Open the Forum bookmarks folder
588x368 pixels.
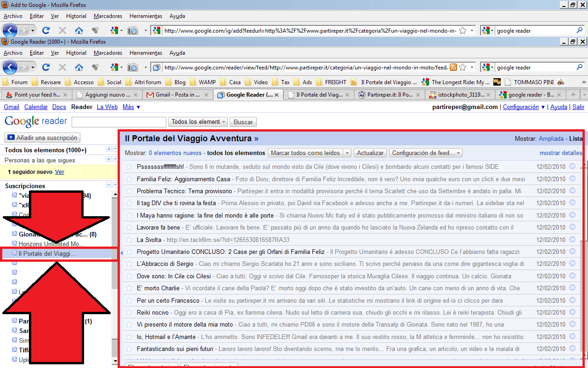coord(15,82)
